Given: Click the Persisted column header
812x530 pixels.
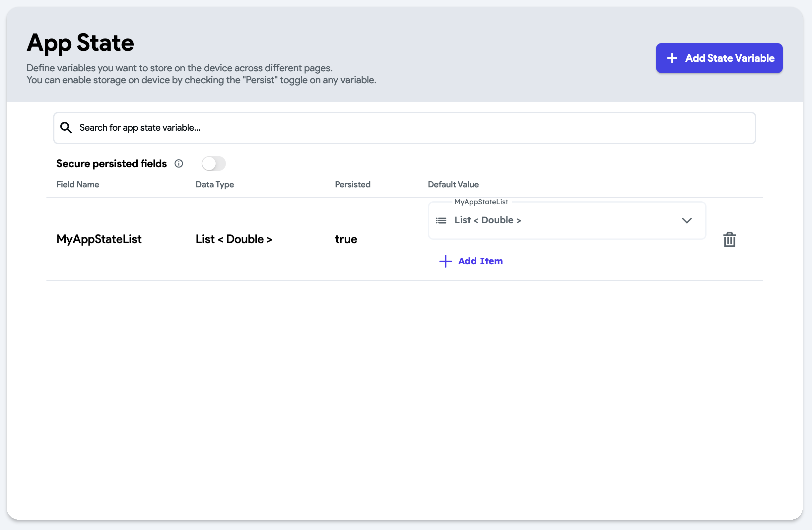Looking at the screenshot, I should tap(353, 184).
